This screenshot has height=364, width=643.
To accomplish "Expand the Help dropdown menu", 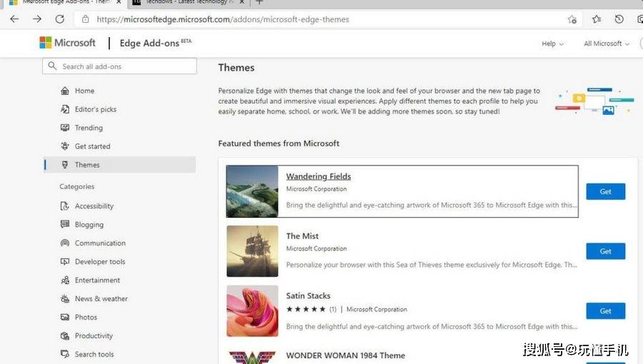I will coord(552,44).
